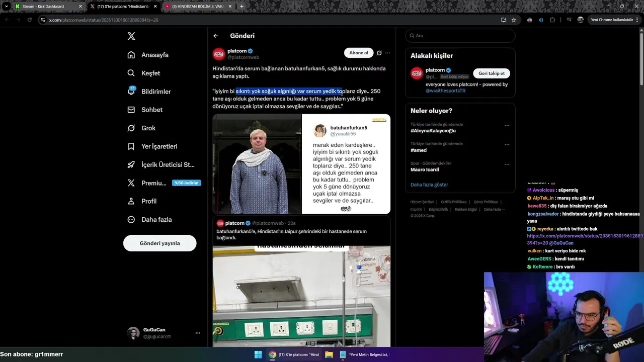Open Chrome profile avatar
The height and width of the screenshot is (362, 644).
click(x=580, y=20)
